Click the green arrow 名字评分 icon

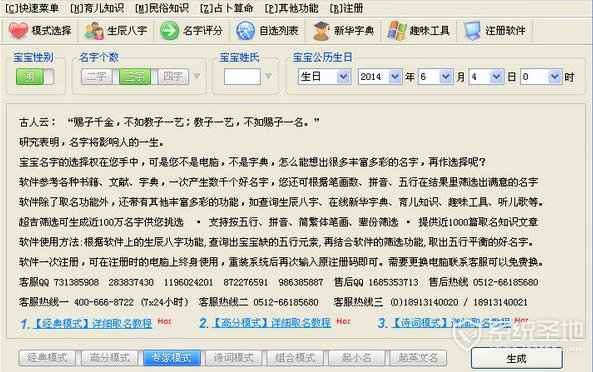(x=169, y=31)
